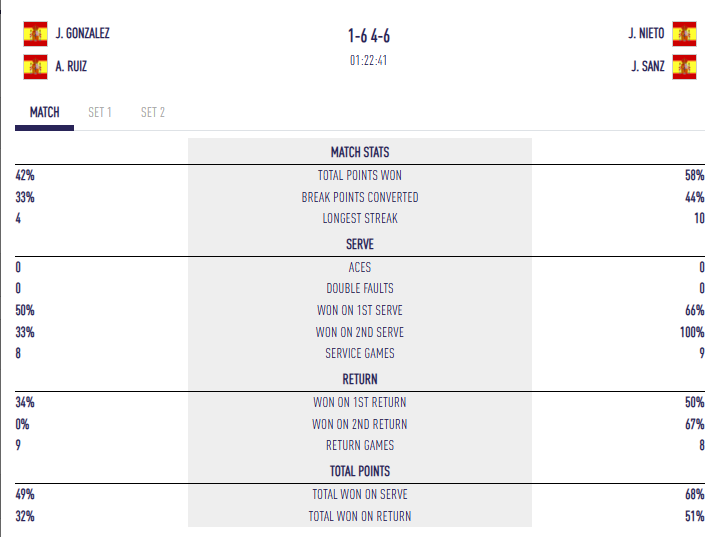717x537 pixels.
Task: Click the SERVE section header
Action: [x=360, y=244]
